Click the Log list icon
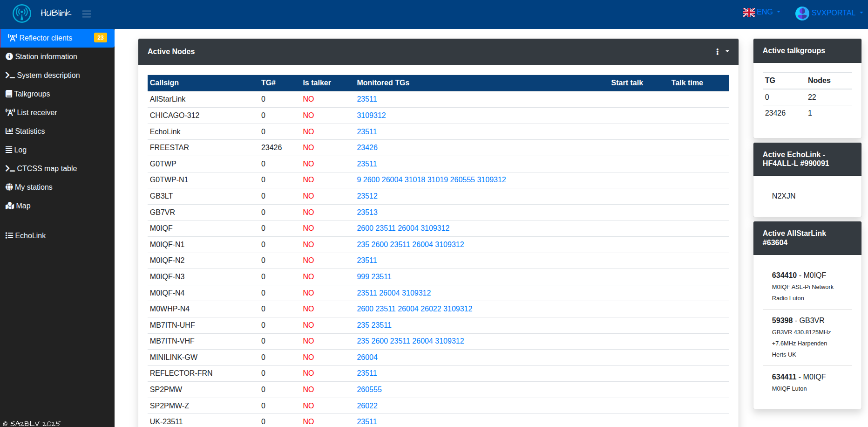 point(9,150)
